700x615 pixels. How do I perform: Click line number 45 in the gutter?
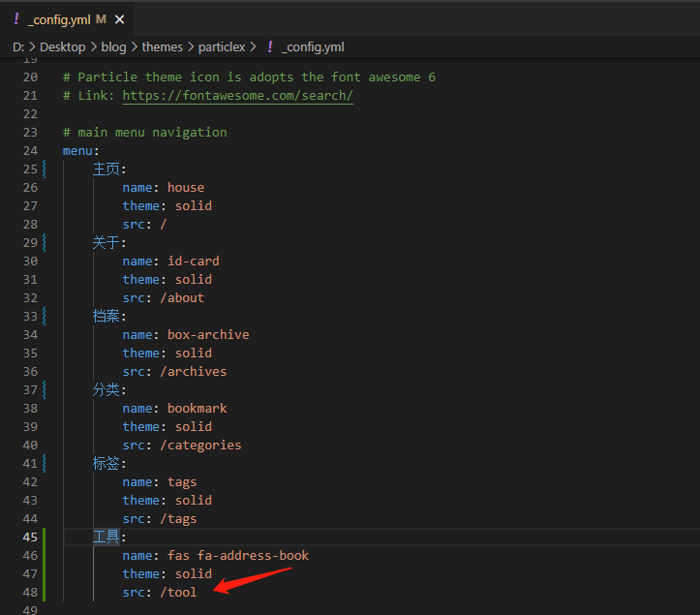pos(30,538)
